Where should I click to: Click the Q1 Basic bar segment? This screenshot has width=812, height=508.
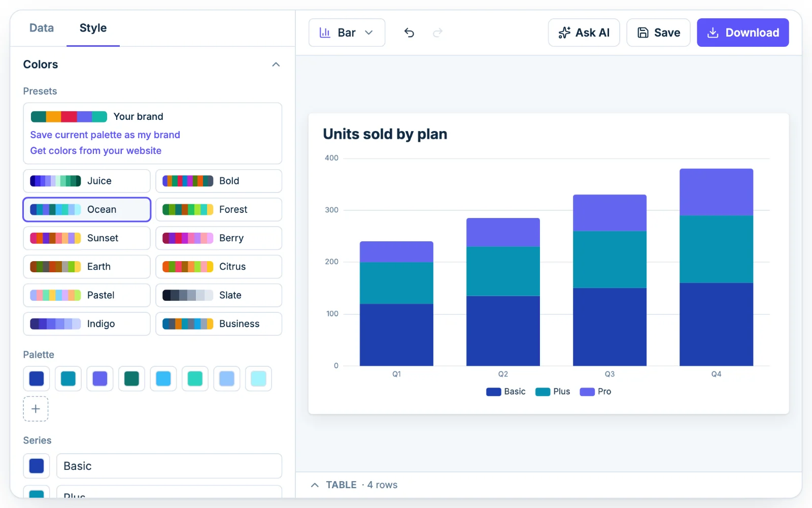396,335
